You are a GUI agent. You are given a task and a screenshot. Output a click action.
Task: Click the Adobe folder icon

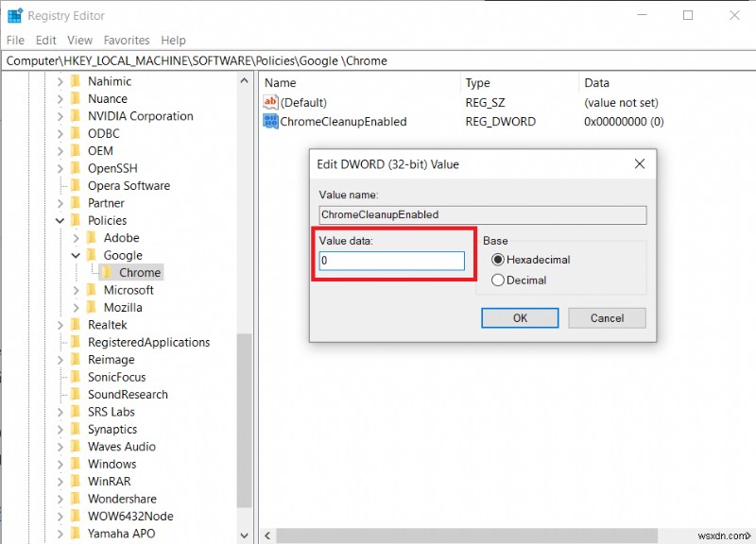click(92, 238)
